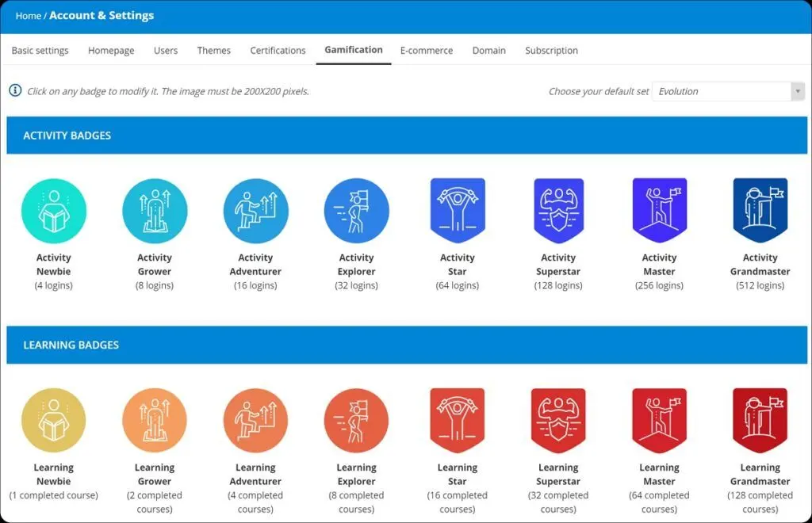Screen dimensions: 812x523
Task: Click the 'Learning Grower' label text
Action: (155, 475)
